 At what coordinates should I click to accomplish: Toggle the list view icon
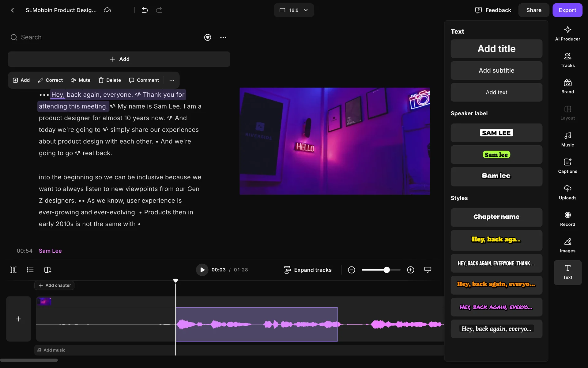click(x=30, y=270)
